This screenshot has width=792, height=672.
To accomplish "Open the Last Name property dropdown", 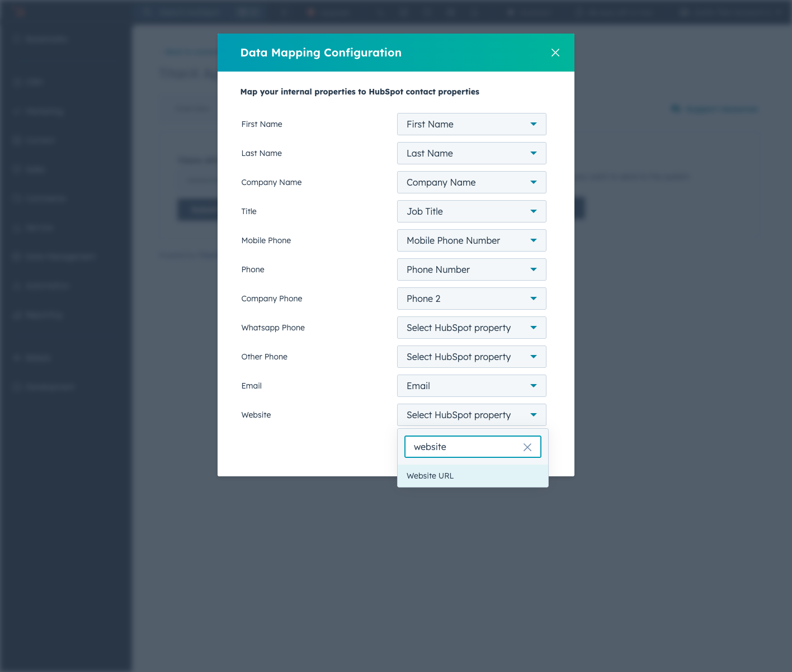I will click(x=472, y=153).
